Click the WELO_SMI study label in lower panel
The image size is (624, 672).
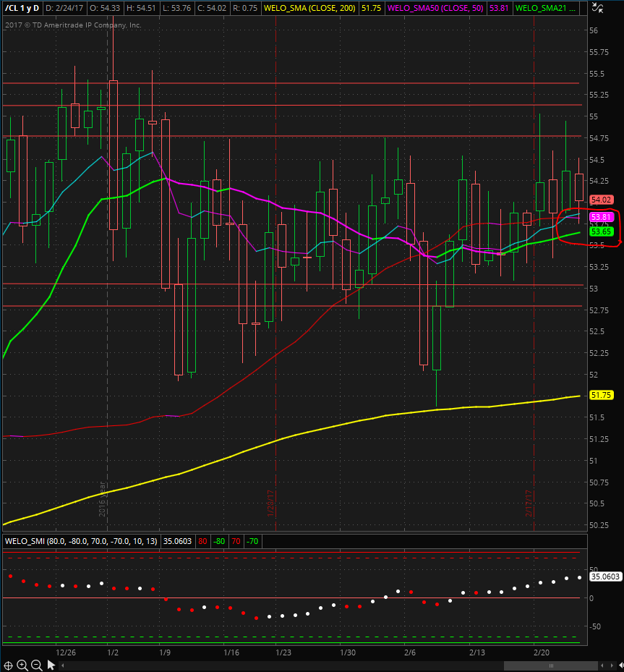(81, 541)
